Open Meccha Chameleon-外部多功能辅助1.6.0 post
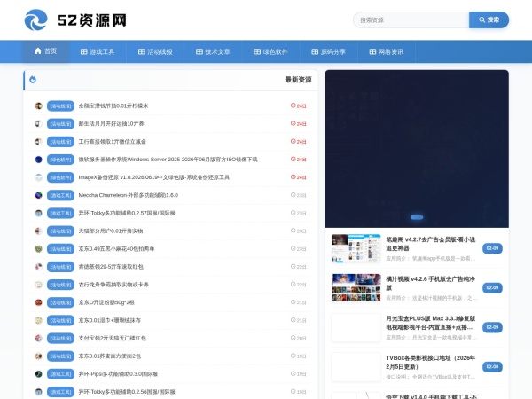The image size is (532, 399). pyautogui.click(x=129, y=195)
